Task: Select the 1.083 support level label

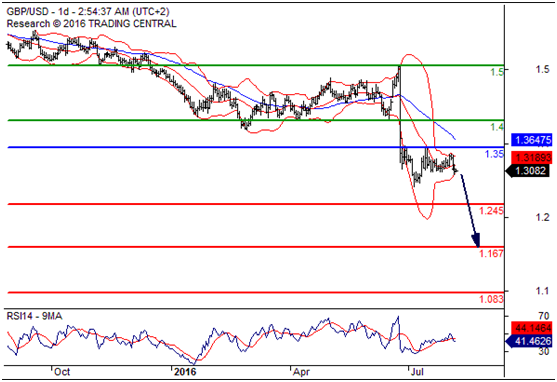Action: 491,299
